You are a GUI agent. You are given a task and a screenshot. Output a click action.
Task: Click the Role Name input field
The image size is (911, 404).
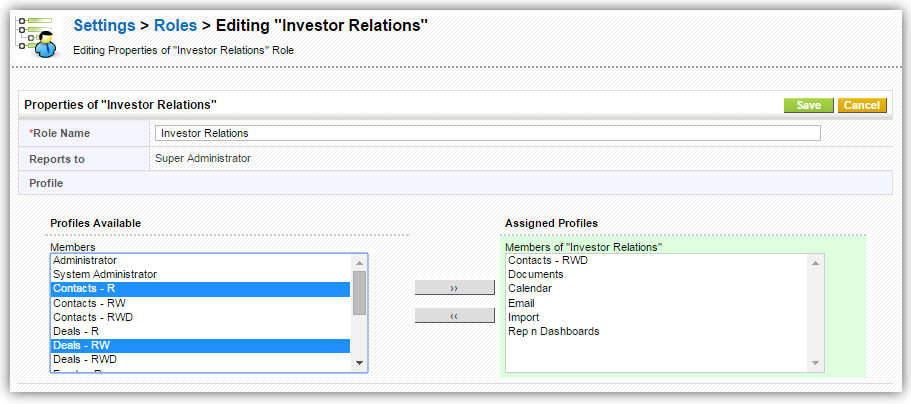[x=487, y=133]
